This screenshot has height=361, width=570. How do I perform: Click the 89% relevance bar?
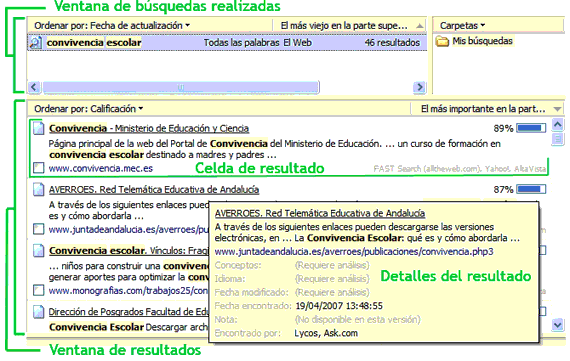[531, 128]
